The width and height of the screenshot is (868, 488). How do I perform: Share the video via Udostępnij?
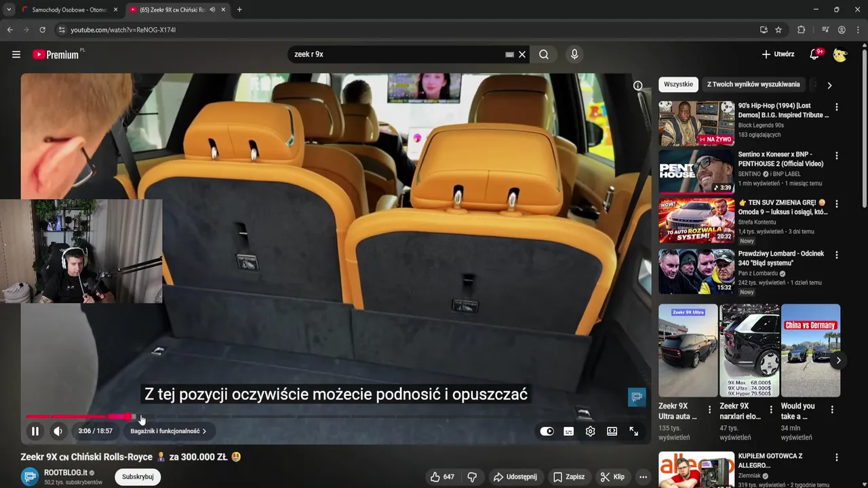(x=515, y=477)
